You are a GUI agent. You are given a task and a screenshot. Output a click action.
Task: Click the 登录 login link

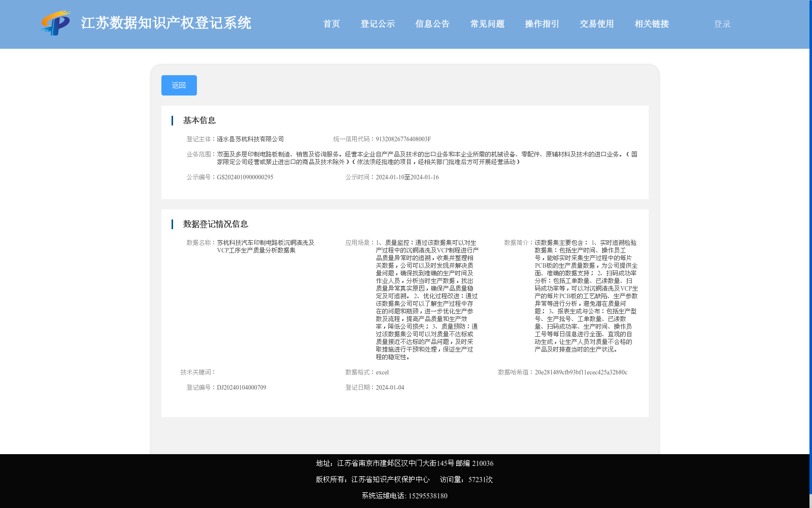pyautogui.click(x=722, y=24)
